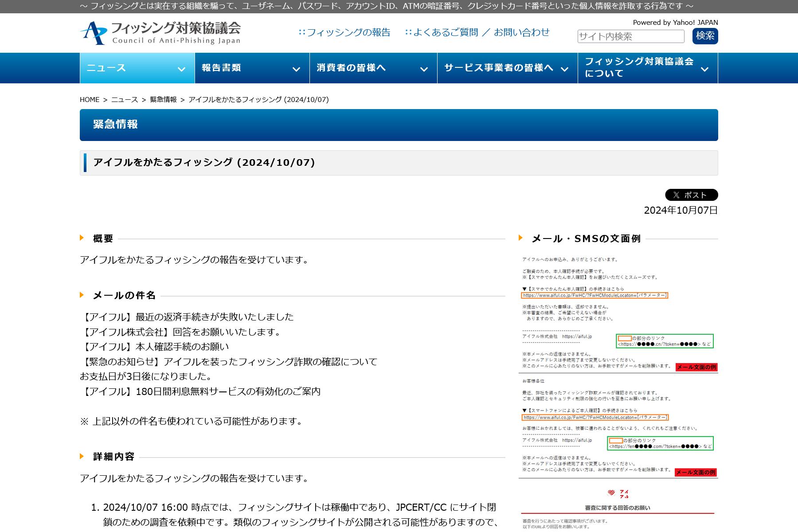
Task: Click the 詳細内容 section heading
Action: [113, 457]
